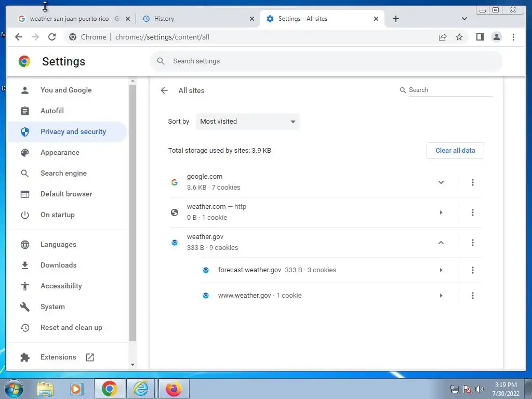Viewport: 532px width, 399px height.
Task: Click the volume speaker tray icon
Action: (480, 389)
